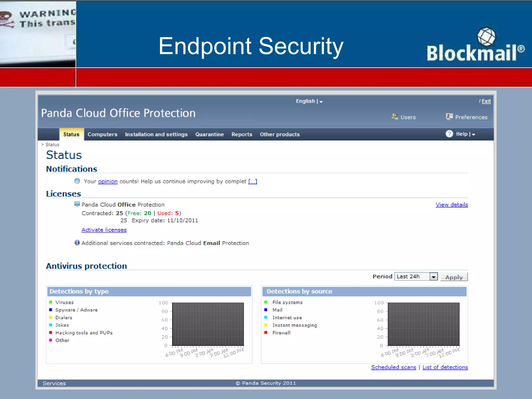Image resolution: width=532 pixels, height=399 pixels.
Task: Click the yellow Dialers legend swatch
Action: tap(51, 317)
